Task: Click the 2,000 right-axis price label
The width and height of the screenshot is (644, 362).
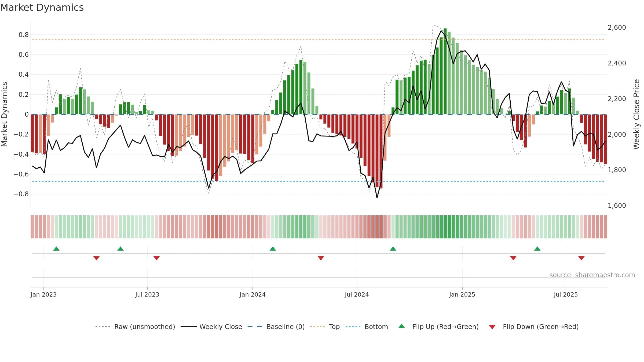Action: click(x=617, y=134)
